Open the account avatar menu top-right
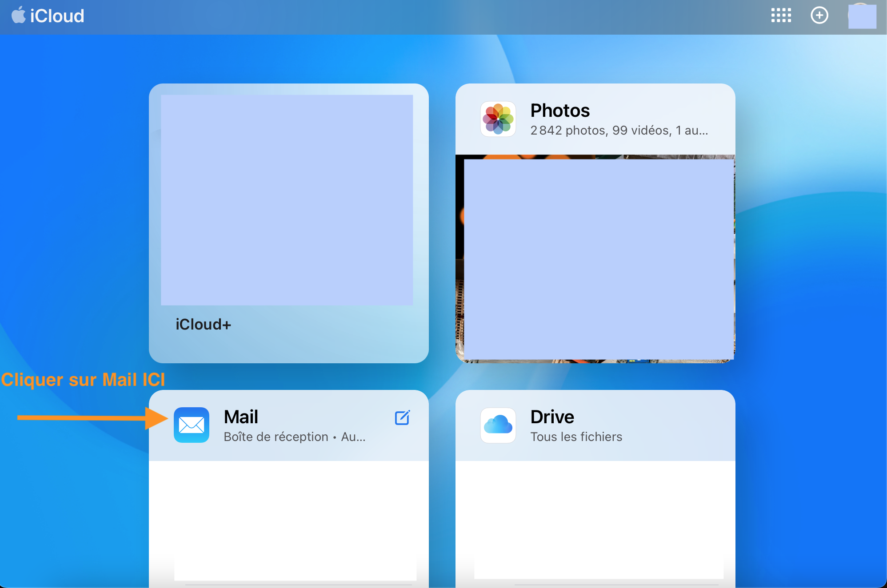The image size is (887, 588). click(862, 16)
